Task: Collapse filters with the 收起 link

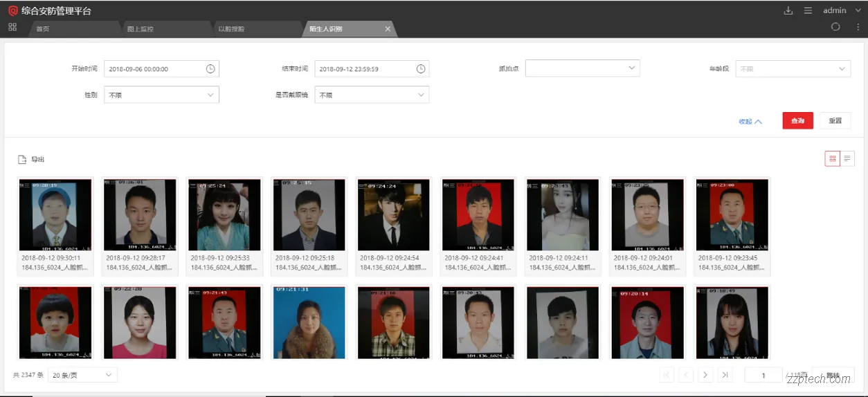Action: pos(750,121)
